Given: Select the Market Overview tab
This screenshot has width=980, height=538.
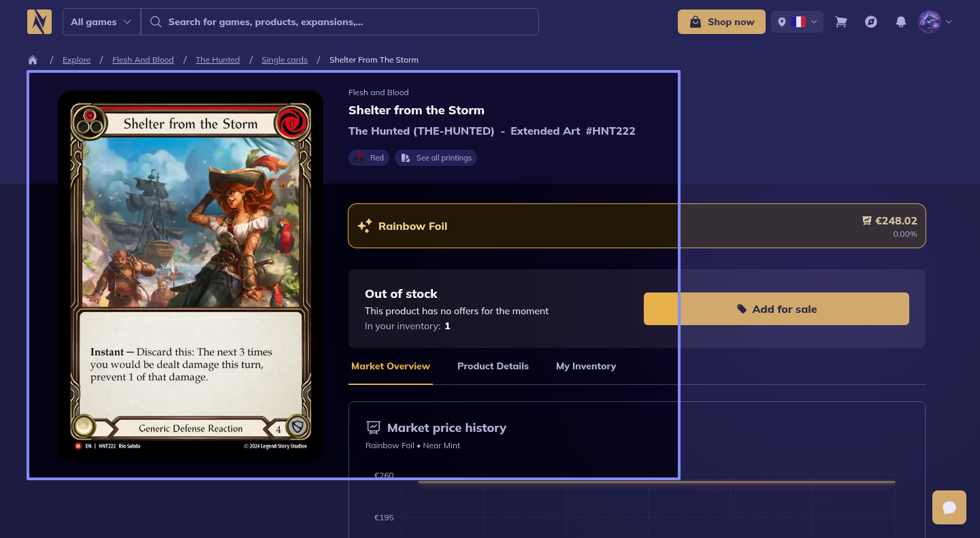Looking at the screenshot, I should [391, 366].
